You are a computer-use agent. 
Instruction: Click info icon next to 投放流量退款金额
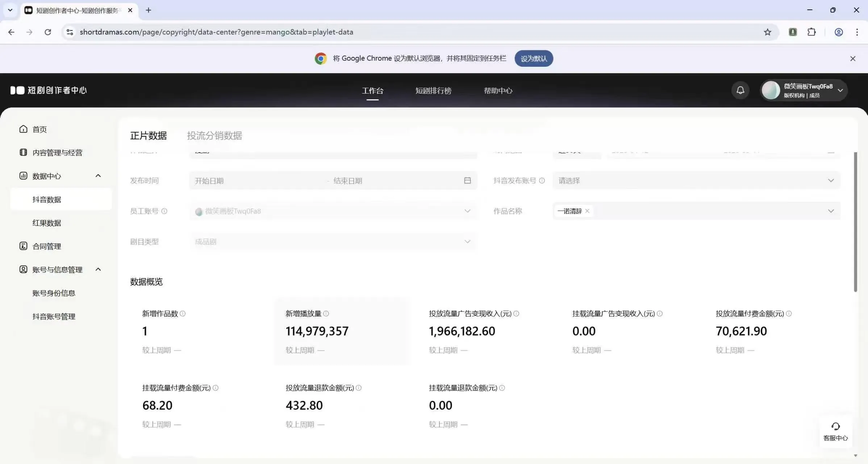[x=359, y=388]
